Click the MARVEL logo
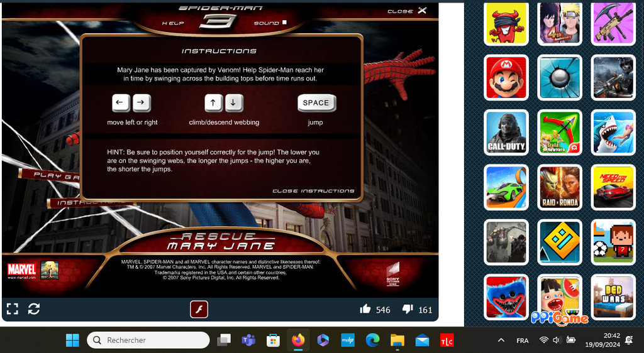 [x=22, y=269]
